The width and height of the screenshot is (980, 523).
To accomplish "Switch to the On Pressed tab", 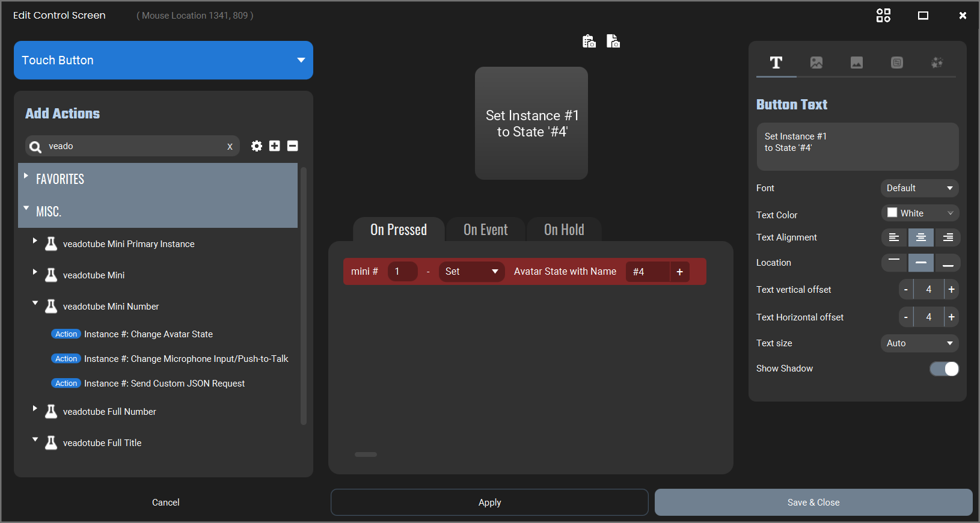I will pyautogui.click(x=399, y=230).
